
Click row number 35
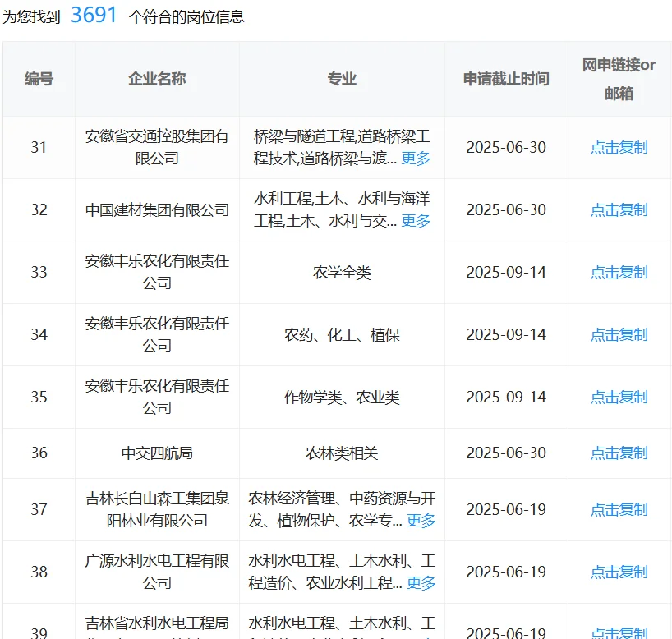39,398
